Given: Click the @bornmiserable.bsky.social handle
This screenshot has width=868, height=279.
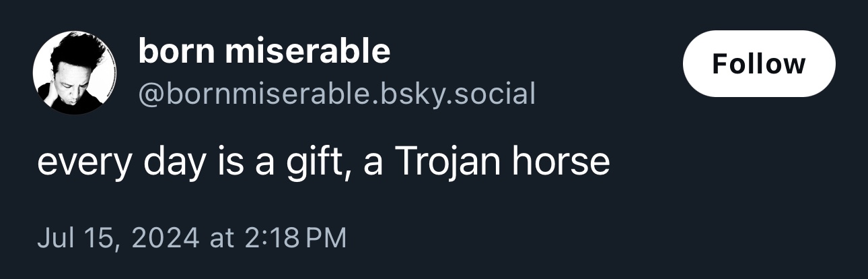Looking at the screenshot, I should 336,94.
